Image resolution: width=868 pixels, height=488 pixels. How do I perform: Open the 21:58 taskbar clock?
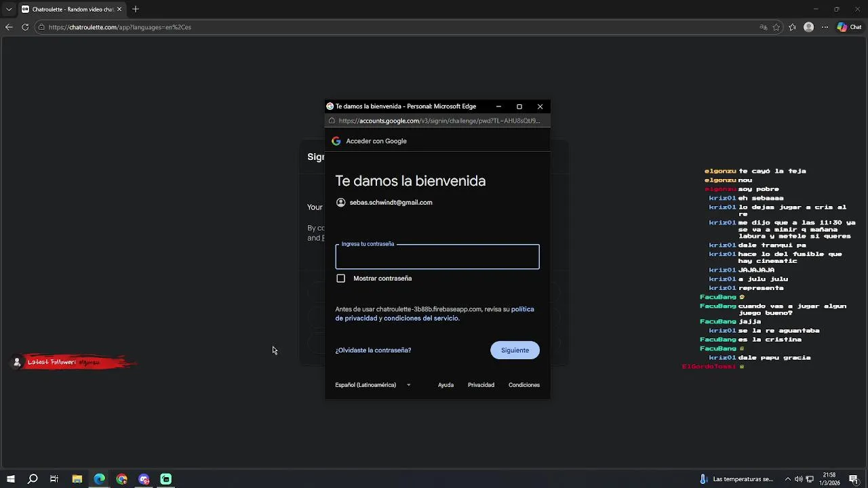(x=829, y=479)
